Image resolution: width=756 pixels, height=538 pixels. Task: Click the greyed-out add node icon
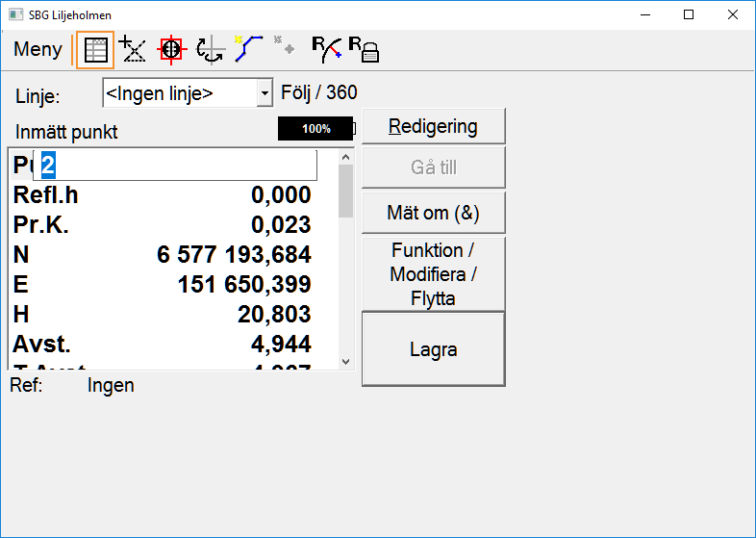click(284, 45)
